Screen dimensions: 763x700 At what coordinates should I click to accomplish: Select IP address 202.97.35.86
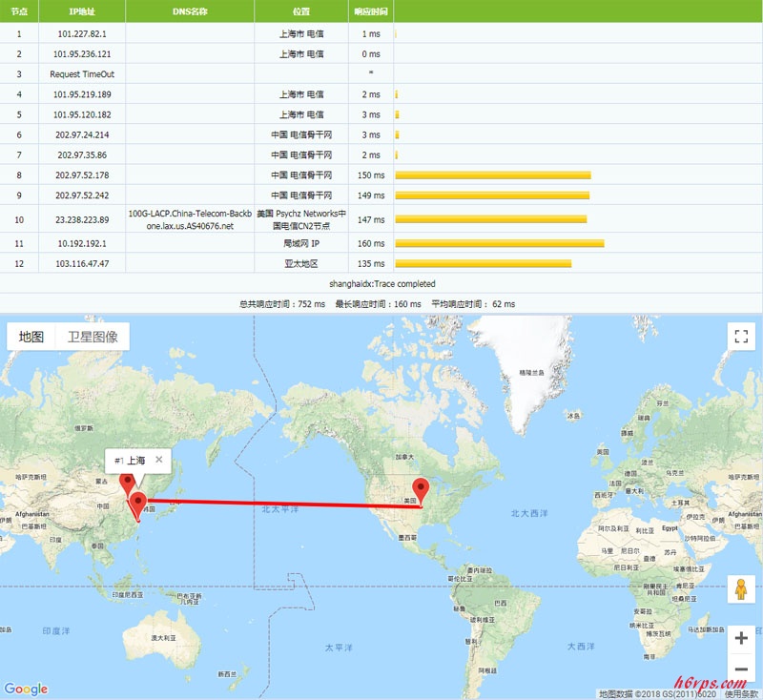tap(82, 155)
